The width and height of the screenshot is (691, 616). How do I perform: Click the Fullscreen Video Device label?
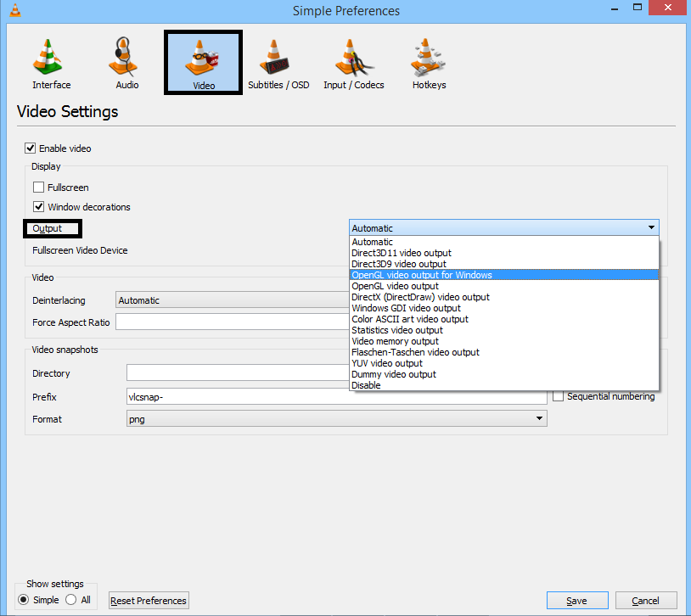tap(80, 250)
